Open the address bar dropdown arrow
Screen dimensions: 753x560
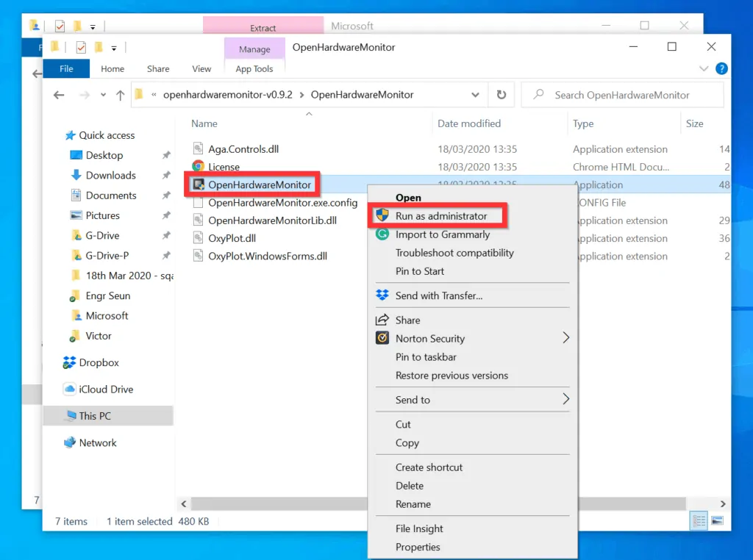(475, 95)
